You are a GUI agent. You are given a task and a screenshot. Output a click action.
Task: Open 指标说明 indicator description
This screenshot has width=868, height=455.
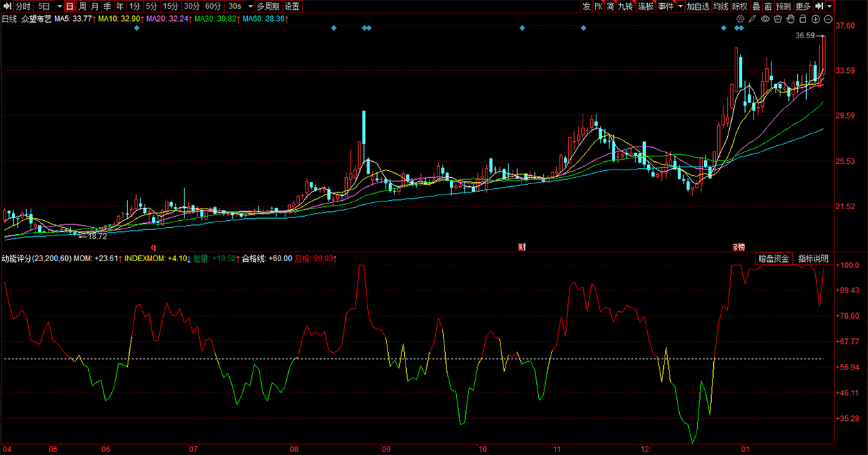(x=813, y=258)
